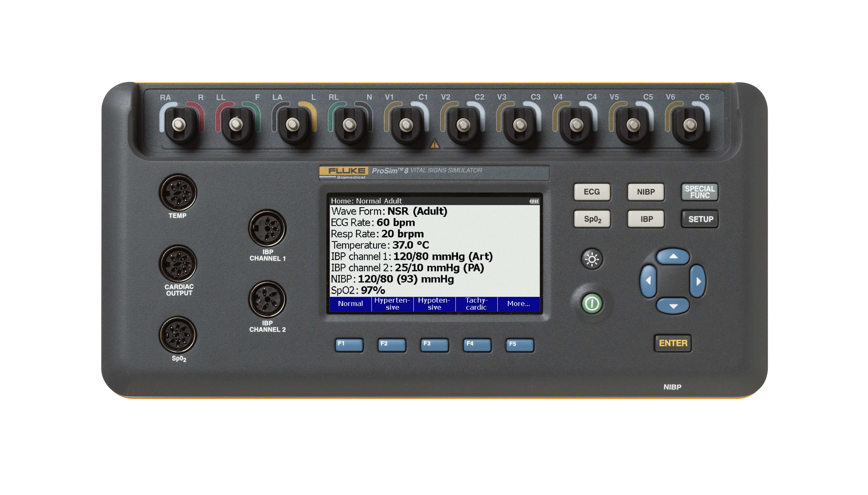Click the CARDIAC OUTPUT connector port

(177, 264)
